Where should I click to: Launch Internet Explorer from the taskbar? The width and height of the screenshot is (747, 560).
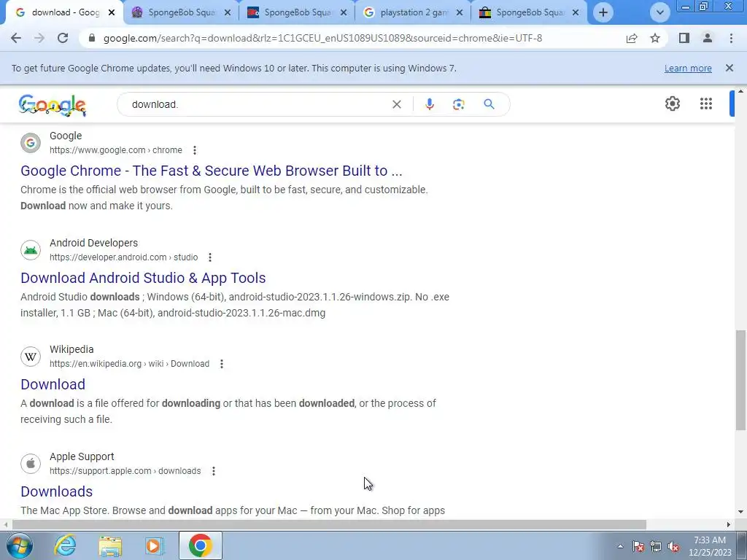click(x=65, y=545)
